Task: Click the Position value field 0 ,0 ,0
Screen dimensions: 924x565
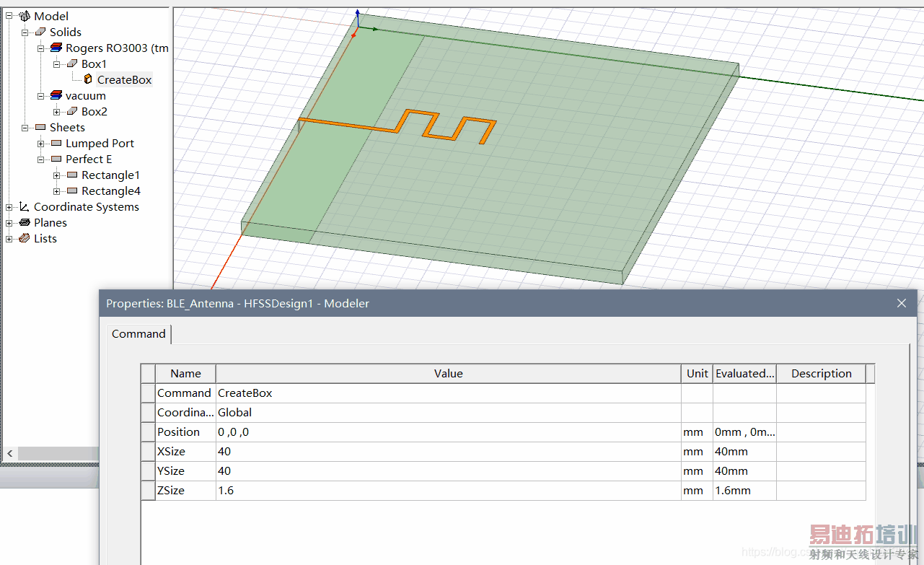Action: (x=448, y=432)
